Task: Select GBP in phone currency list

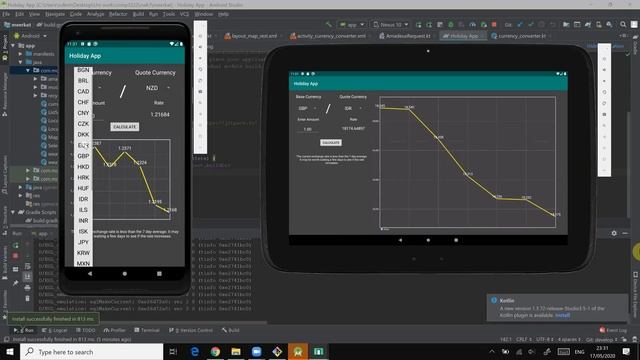Action: 83,156
